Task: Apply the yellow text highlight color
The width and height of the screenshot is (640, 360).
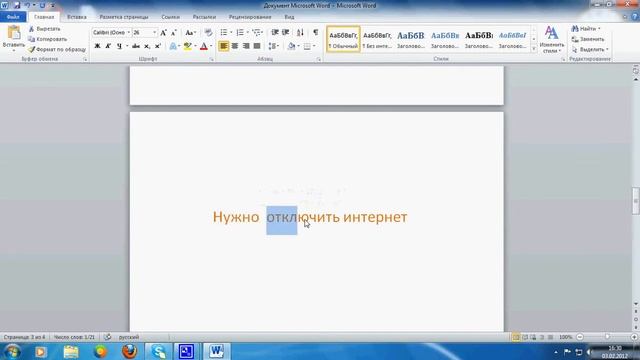Action: tap(187, 46)
